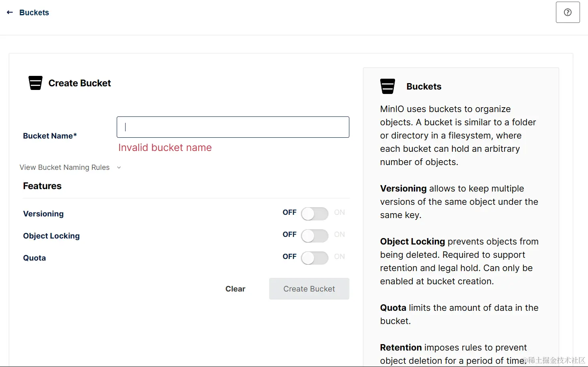The width and height of the screenshot is (588, 367).
Task: Toggle the Quota switch on
Action: point(314,258)
